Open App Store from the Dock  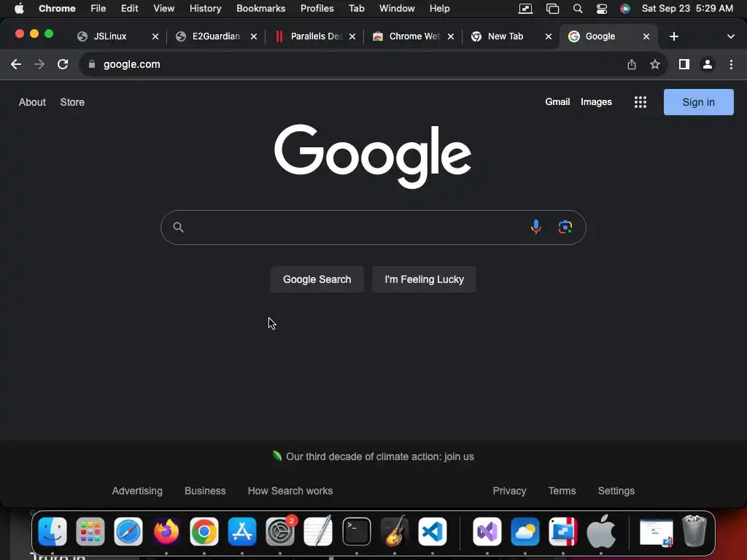[x=242, y=532]
